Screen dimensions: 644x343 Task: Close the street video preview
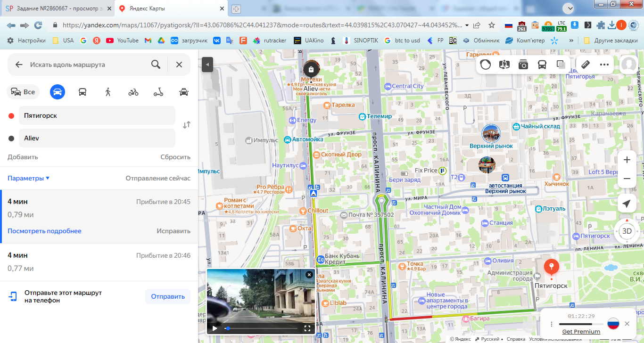point(309,274)
